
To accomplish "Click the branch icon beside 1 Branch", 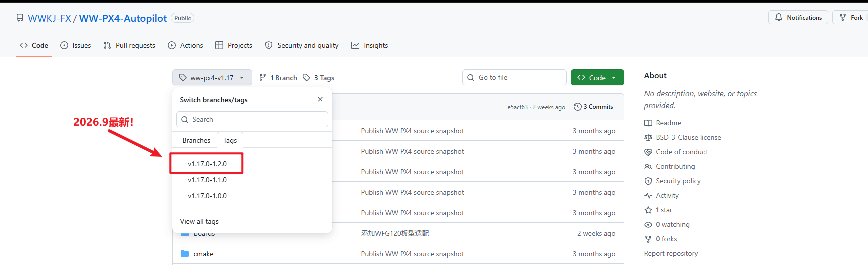I will click(263, 77).
